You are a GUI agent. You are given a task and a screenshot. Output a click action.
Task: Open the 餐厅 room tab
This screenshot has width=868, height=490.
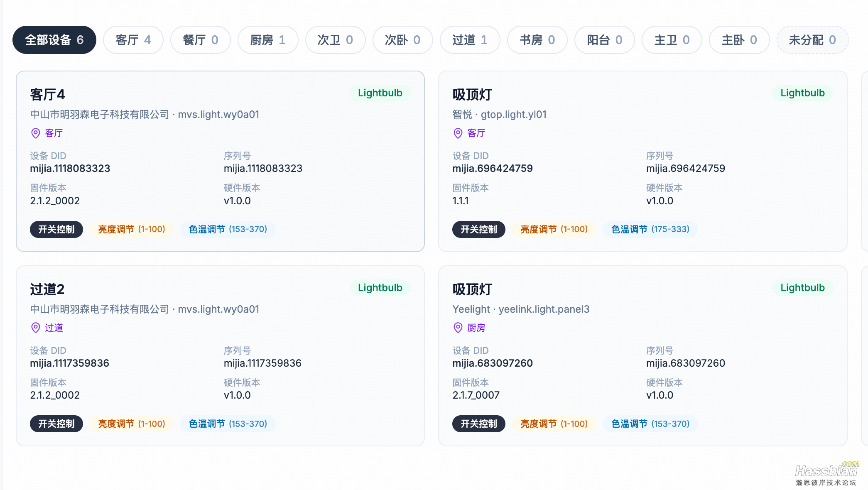point(201,40)
